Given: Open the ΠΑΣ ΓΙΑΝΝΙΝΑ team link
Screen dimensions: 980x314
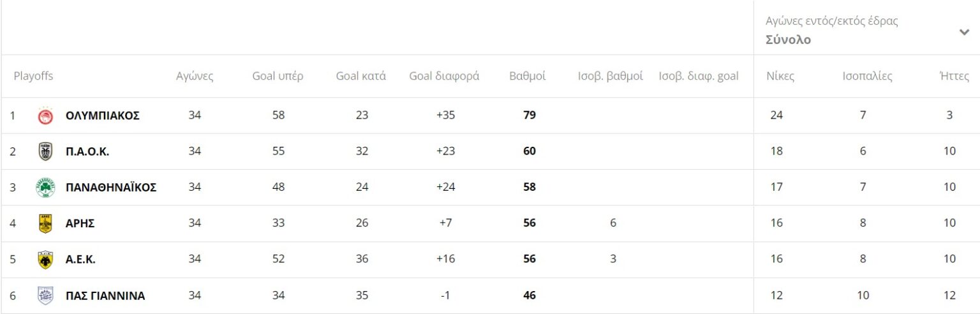Looking at the screenshot, I should pos(105,295).
